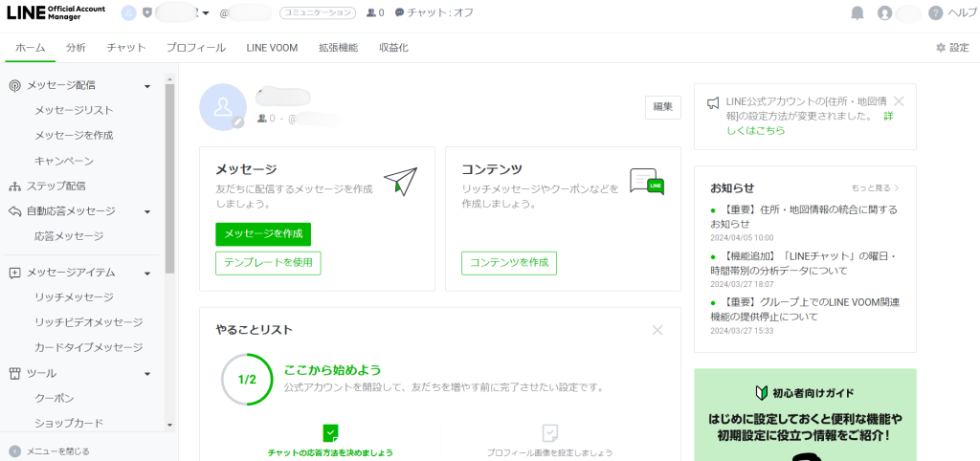Click the chat bubble status icon
Viewport: 980px width, 461px height.
pos(399,12)
